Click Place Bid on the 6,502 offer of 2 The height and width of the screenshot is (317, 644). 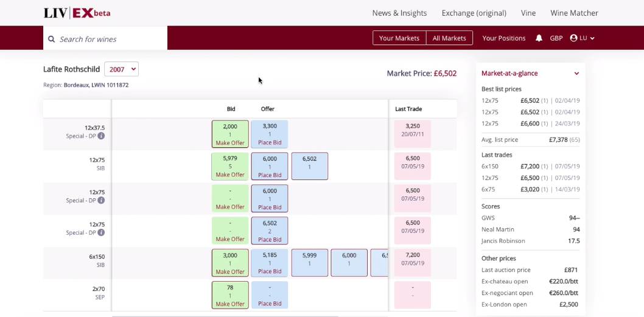(x=270, y=239)
